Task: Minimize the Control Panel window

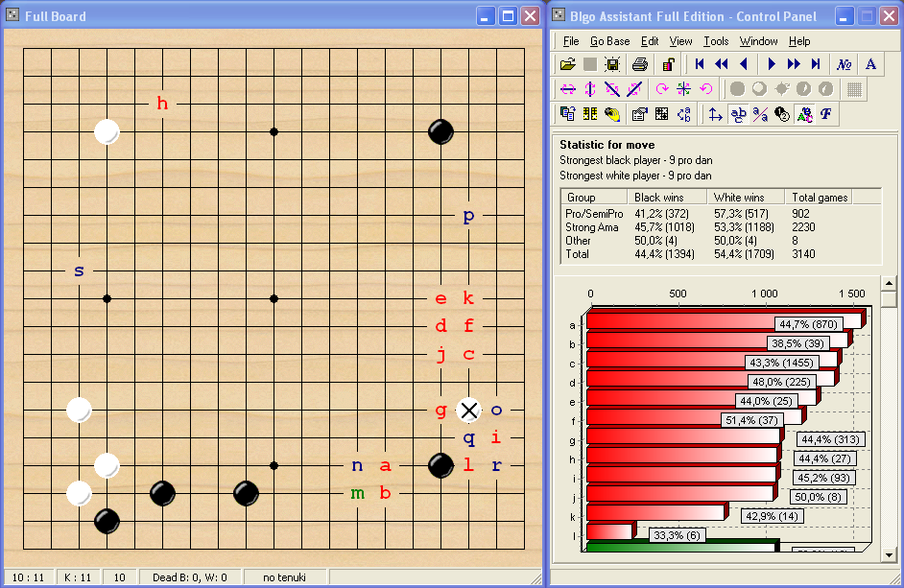Action: (845, 15)
